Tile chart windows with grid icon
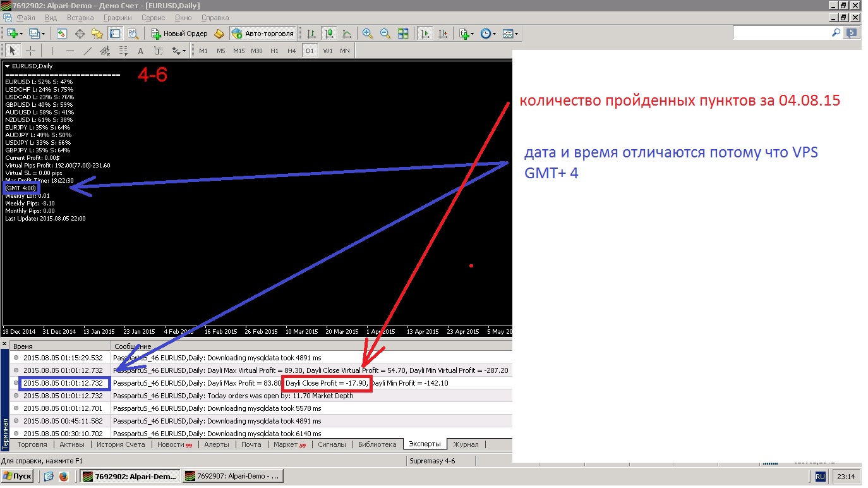The height and width of the screenshot is (488, 868). pyautogui.click(x=403, y=34)
